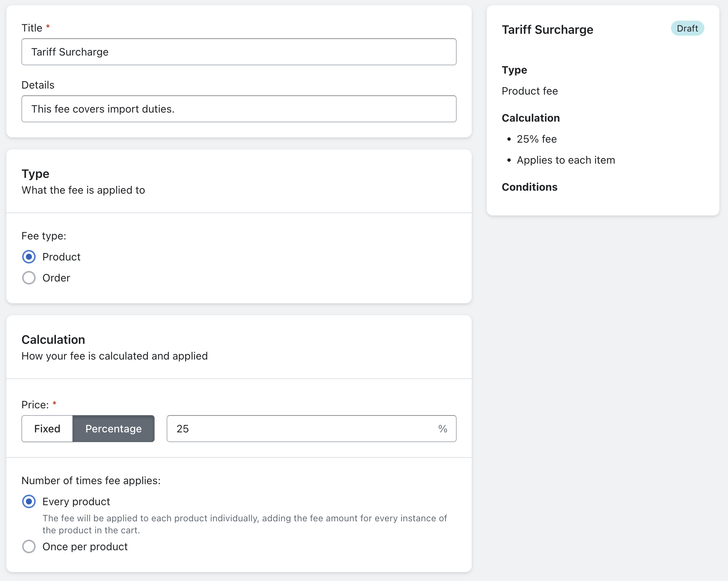Click Applies to each item summary bullet

[566, 160]
